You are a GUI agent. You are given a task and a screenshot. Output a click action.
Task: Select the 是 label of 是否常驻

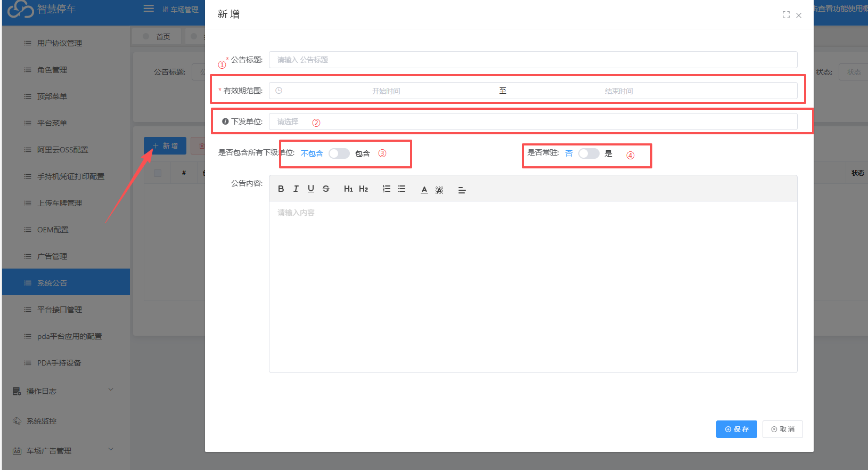(609, 153)
